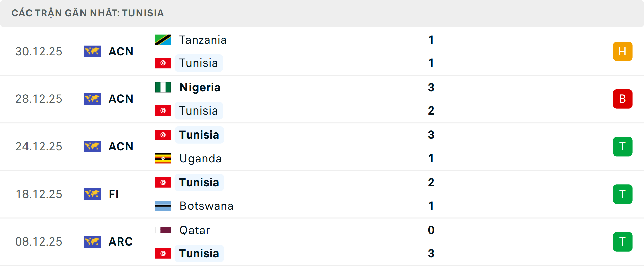The height and width of the screenshot is (266, 644).
Task: Click the Tanzania flag icon
Action: [163, 40]
